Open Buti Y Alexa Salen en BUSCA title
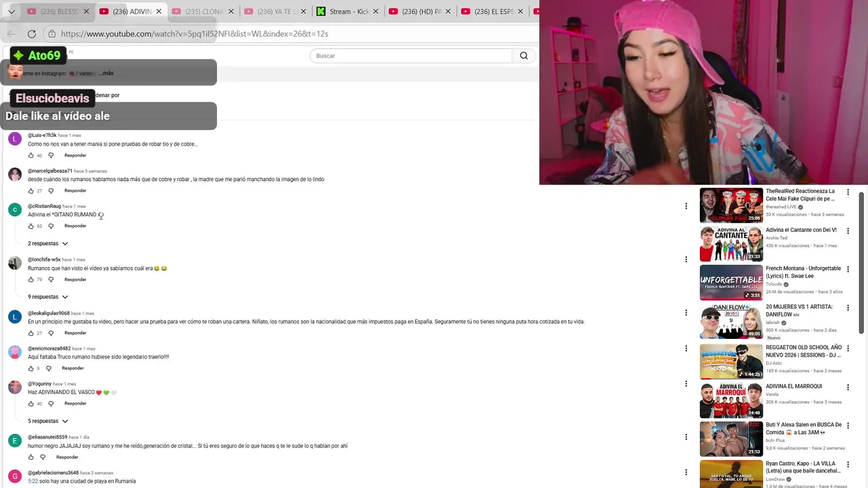This screenshot has width=868, height=488. (804, 428)
